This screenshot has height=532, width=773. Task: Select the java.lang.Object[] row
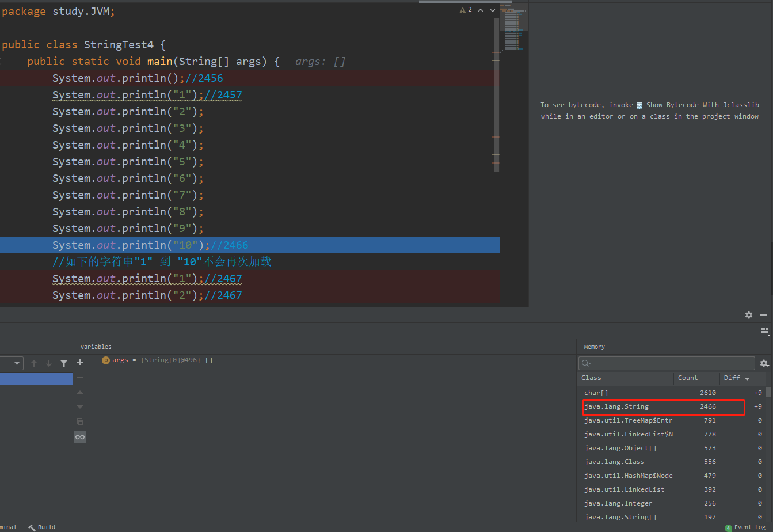click(671, 448)
